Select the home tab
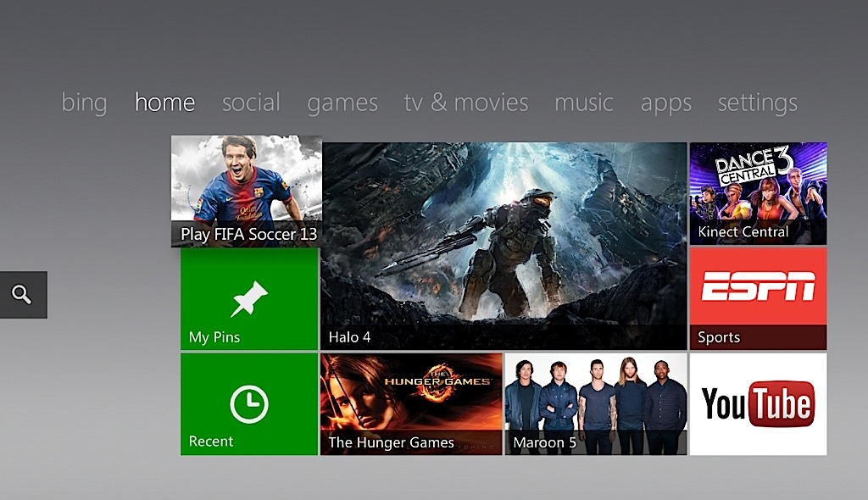The image size is (868, 500). (165, 103)
